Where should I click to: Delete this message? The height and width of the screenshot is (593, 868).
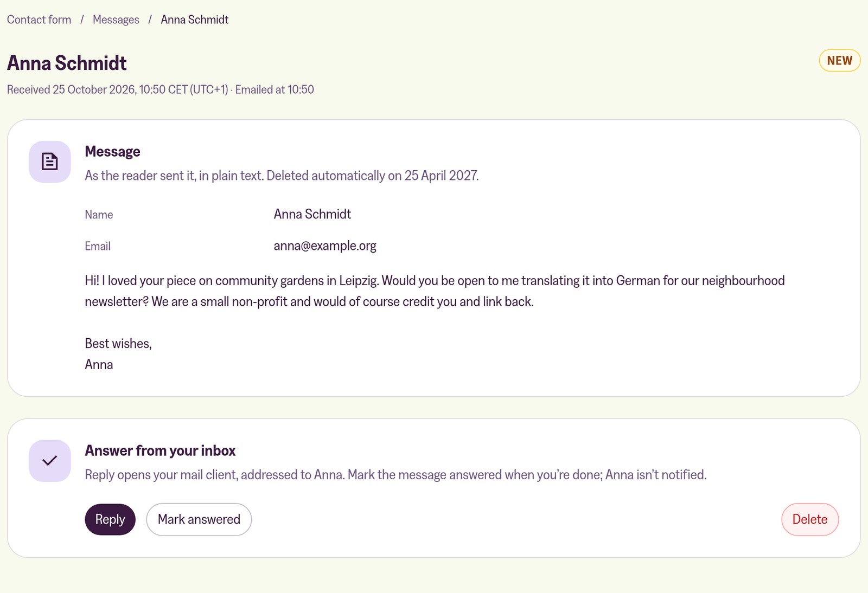tap(810, 519)
